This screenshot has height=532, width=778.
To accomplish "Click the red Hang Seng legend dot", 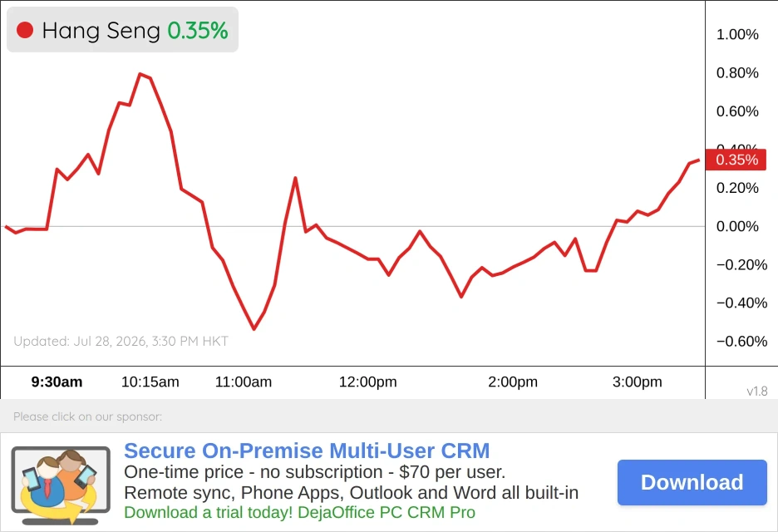I will click(x=25, y=30).
